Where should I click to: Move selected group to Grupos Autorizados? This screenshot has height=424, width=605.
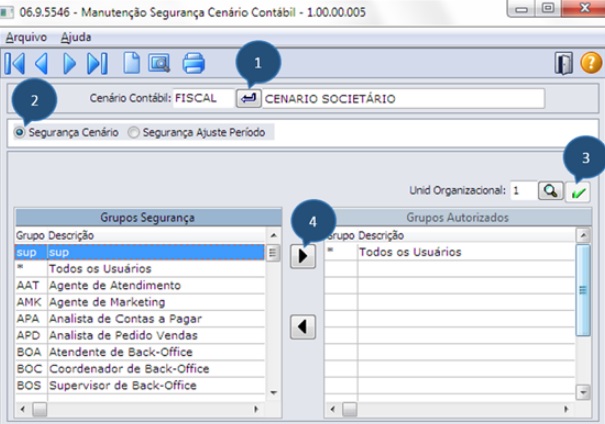(303, 256)
